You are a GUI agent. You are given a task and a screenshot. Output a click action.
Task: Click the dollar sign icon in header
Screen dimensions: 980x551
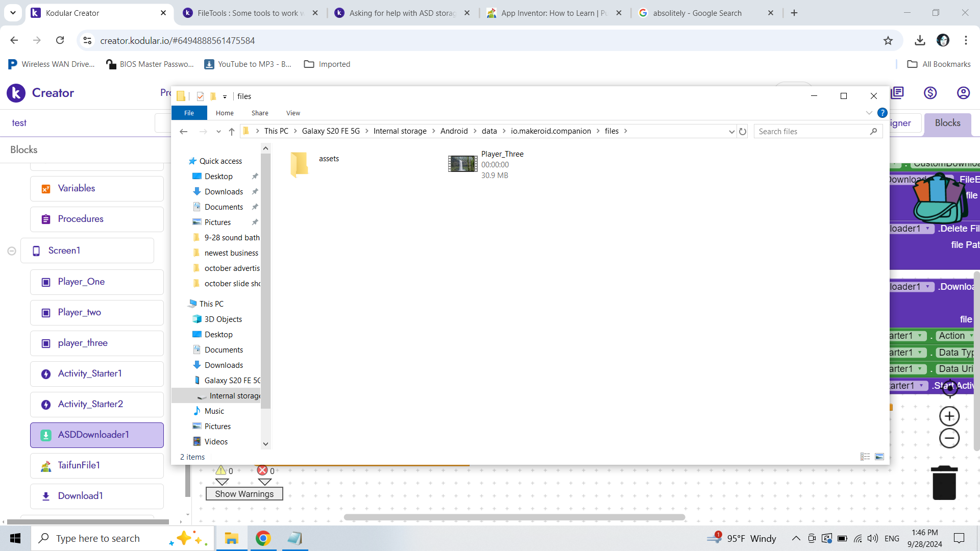click(x=930, y=93)
